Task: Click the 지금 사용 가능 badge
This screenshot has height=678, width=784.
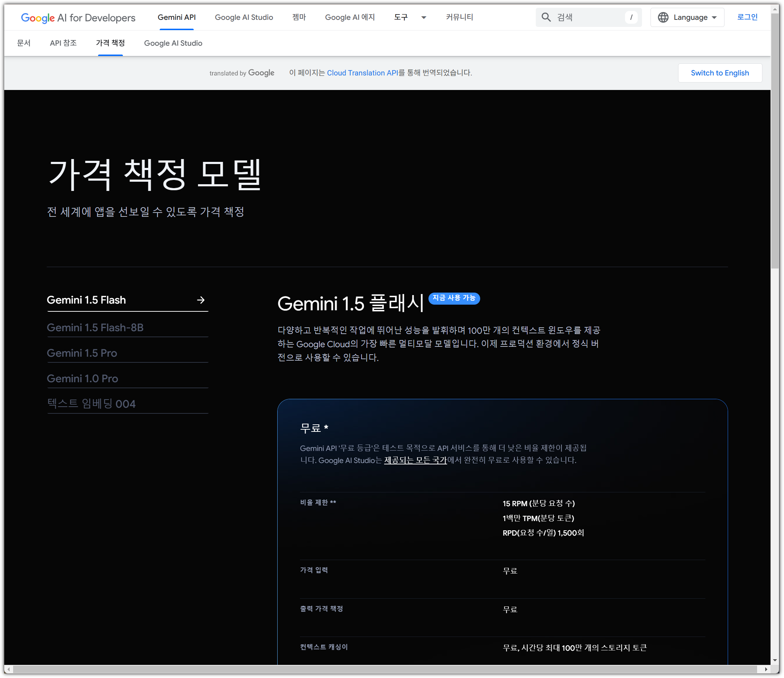Action: click(454, 298)
